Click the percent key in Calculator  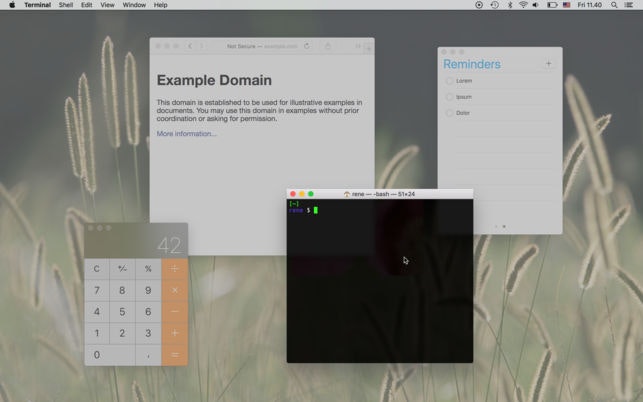pos(148,269)
